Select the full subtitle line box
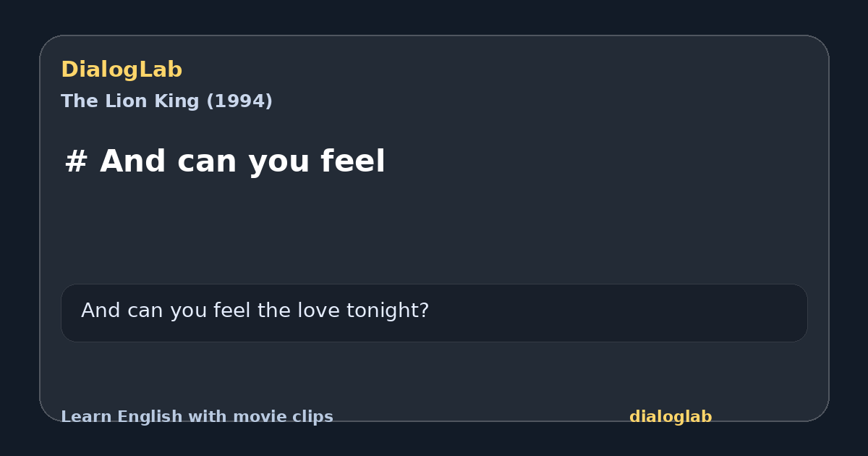 click(x=434, y=313)
